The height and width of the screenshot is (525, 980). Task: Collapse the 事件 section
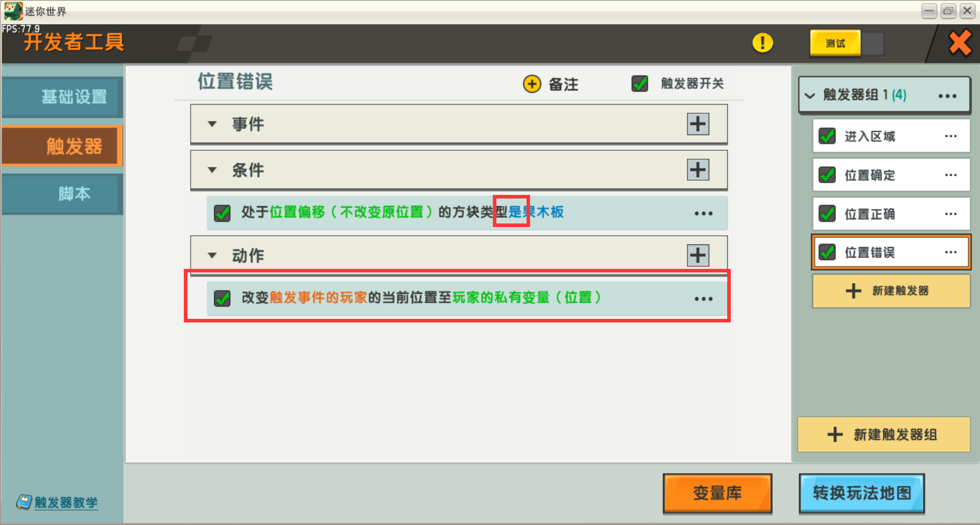tap(212, 124)
